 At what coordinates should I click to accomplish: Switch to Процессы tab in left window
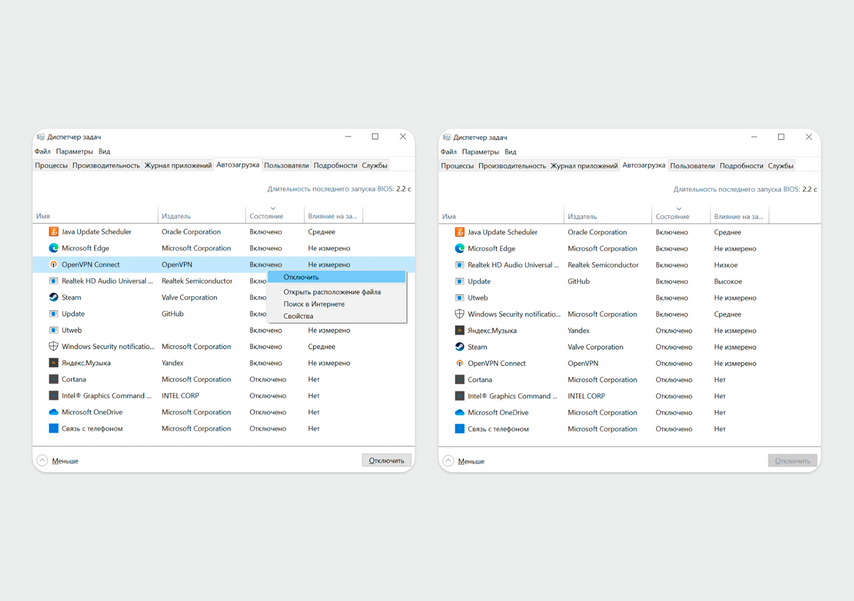click(51, 165)
